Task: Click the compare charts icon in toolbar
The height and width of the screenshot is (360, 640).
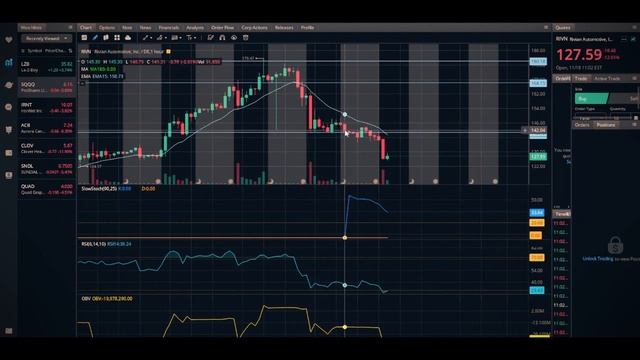Action: point(106,38)
